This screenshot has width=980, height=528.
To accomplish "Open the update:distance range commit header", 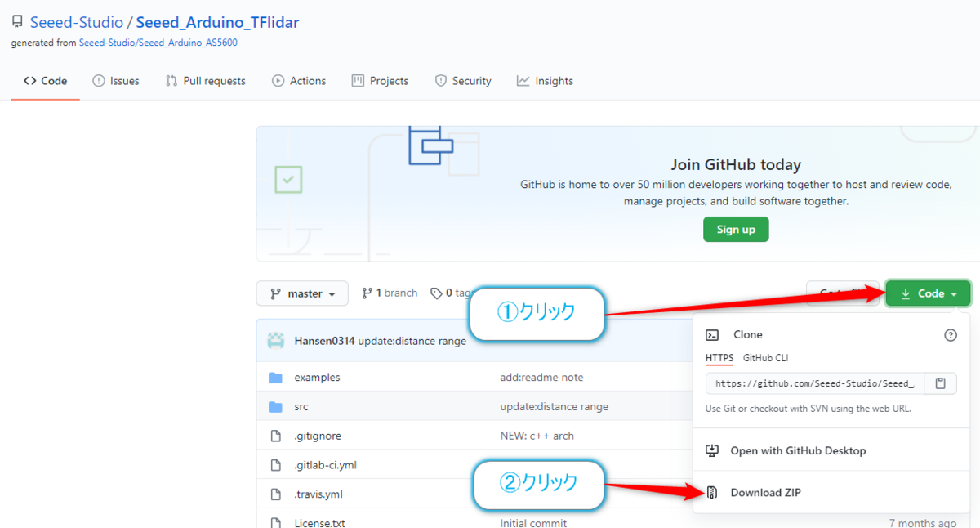I will coord(412,341).
